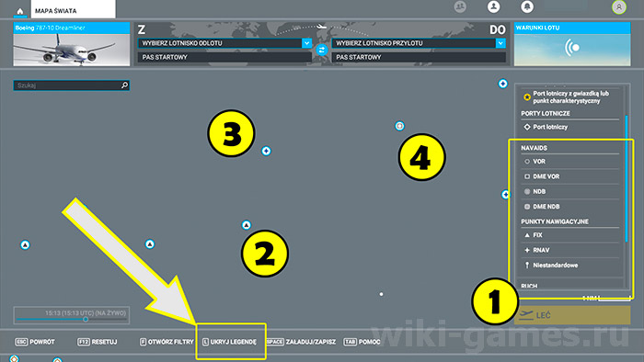Click ZAŁADUJ/ZAPISZ button
Viewport: 644px width, 362px height.
[x=301, y=342]
